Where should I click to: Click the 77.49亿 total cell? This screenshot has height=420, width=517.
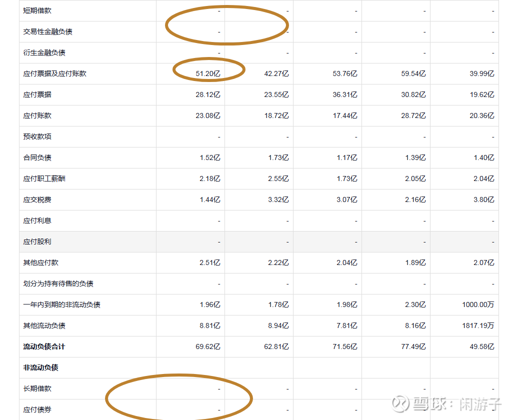pos(413,347)
